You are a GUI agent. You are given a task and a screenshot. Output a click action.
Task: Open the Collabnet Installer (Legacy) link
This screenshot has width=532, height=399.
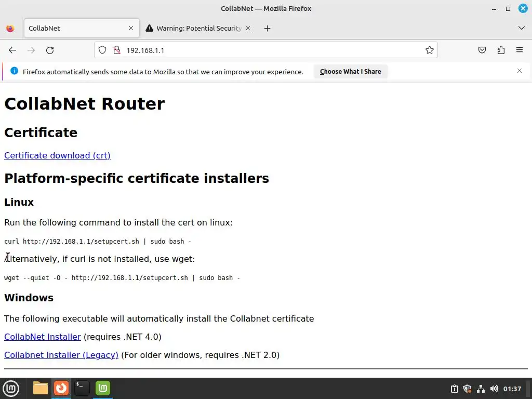(61, 355)
